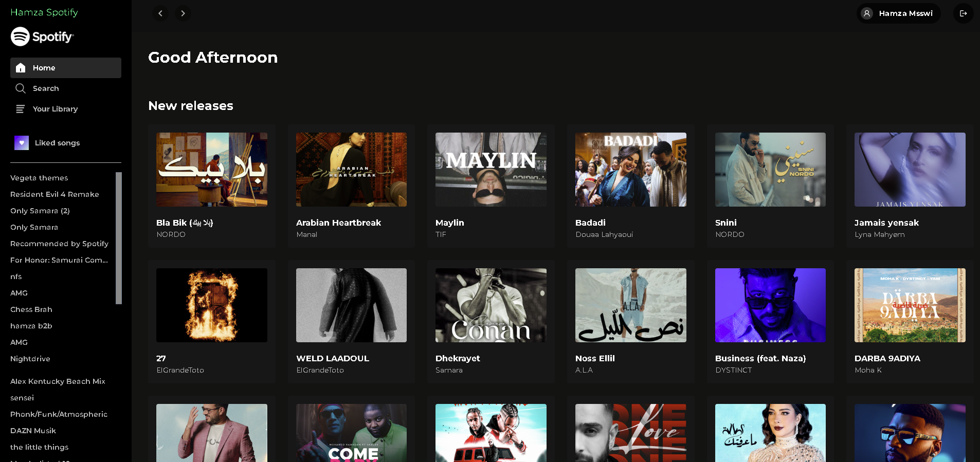
Task: Open Business (feat. Naza) cover
Action: [770, 305]
